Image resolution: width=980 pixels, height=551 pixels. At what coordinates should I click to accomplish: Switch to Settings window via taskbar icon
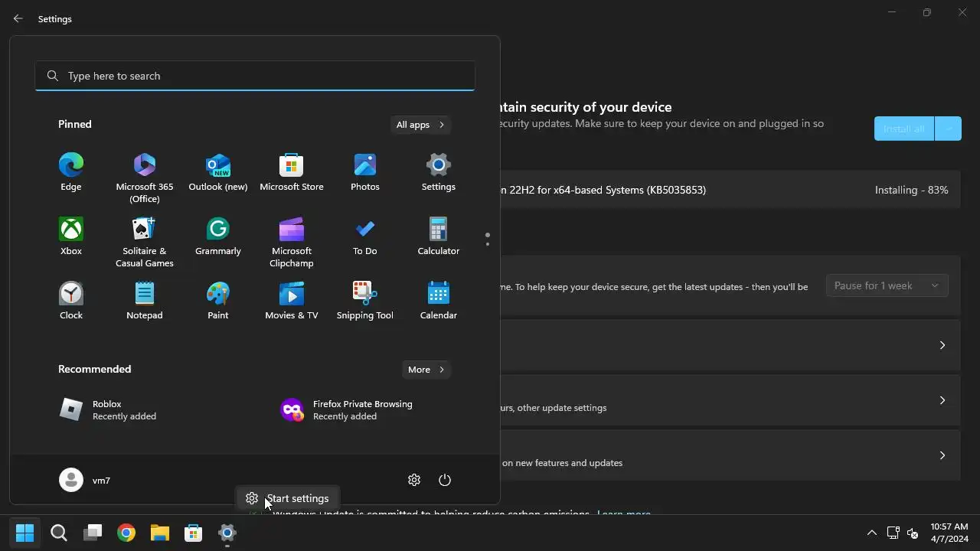[227, 533]
